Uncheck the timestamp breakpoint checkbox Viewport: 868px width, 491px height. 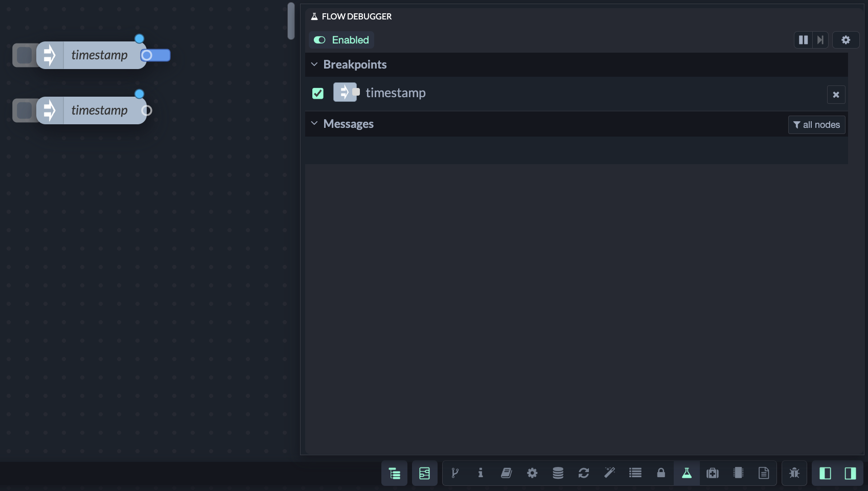(x=318, y=93)
